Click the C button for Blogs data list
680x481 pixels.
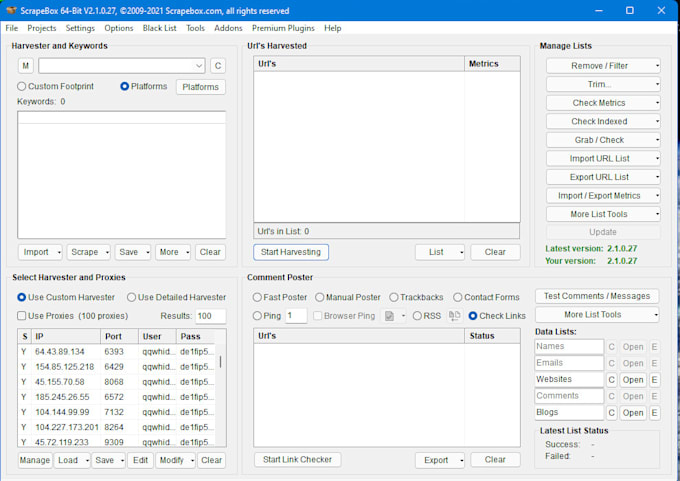611,413
